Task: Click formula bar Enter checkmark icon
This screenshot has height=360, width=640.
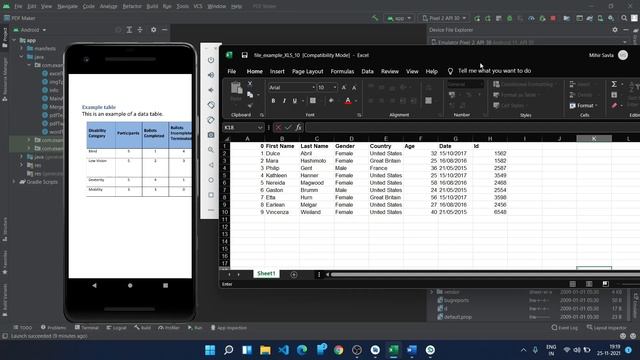Action: 288,127
